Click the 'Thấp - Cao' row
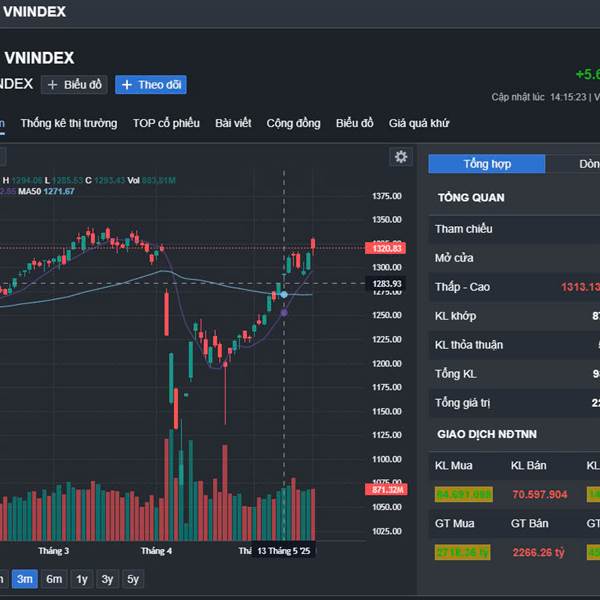The height and width of the screenshot is (600, 600). tap(514, 287)
